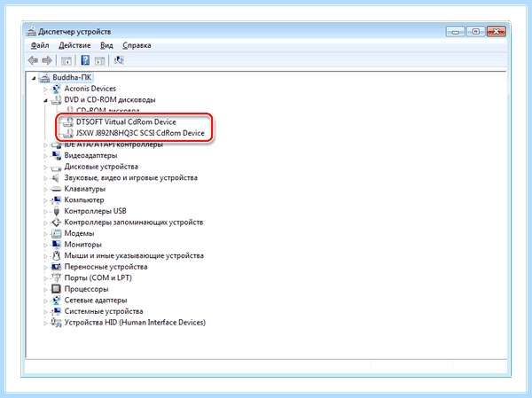This screenshot has width=532, height=398.
Task: Minimize the Диспетчер устройств window
Action: 456,32
